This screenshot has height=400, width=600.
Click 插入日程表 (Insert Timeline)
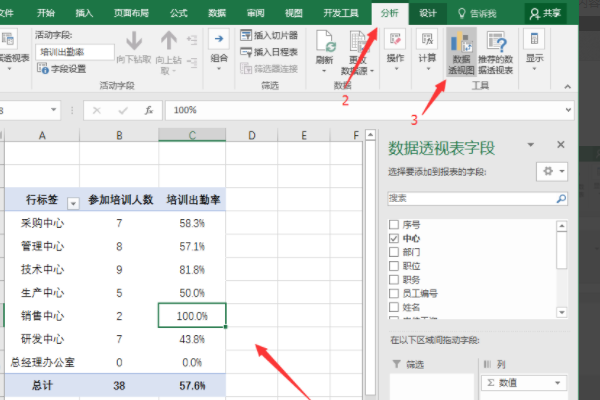[273, 52]
